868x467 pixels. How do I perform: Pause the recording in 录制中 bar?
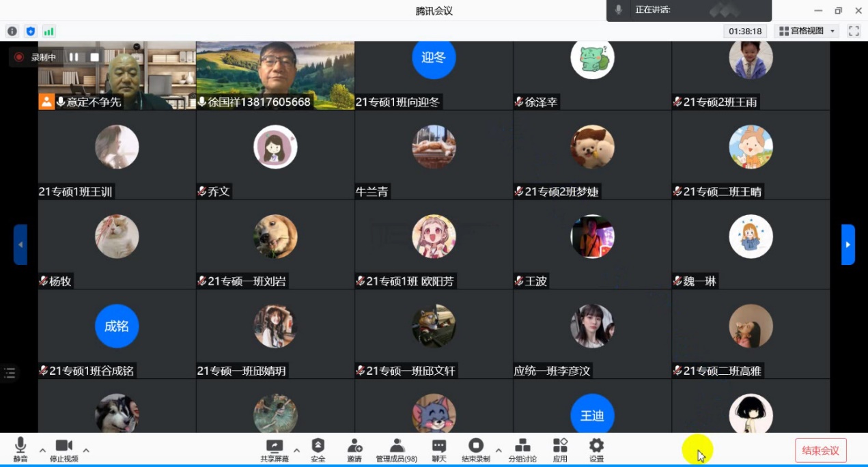point(74,57)
